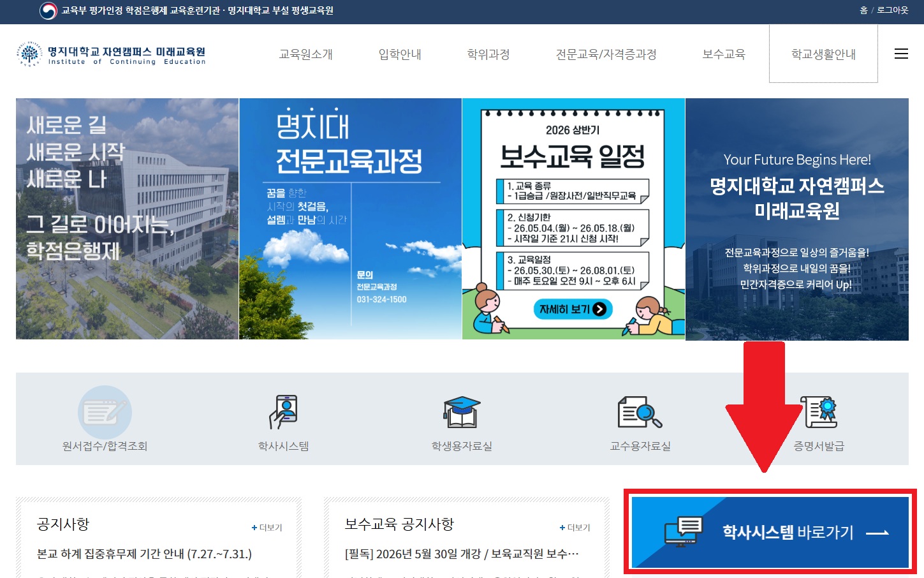The image size is (924, 578).
Task: Open the 교수용자료실 document search icon
Action: 640,412
